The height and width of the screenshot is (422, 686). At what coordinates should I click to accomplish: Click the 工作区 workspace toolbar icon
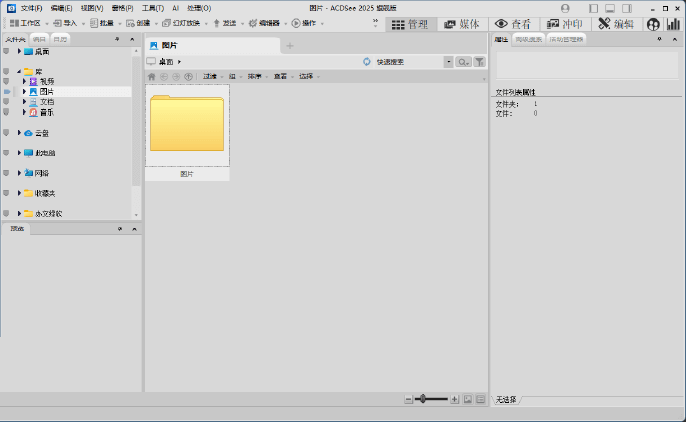14,23
